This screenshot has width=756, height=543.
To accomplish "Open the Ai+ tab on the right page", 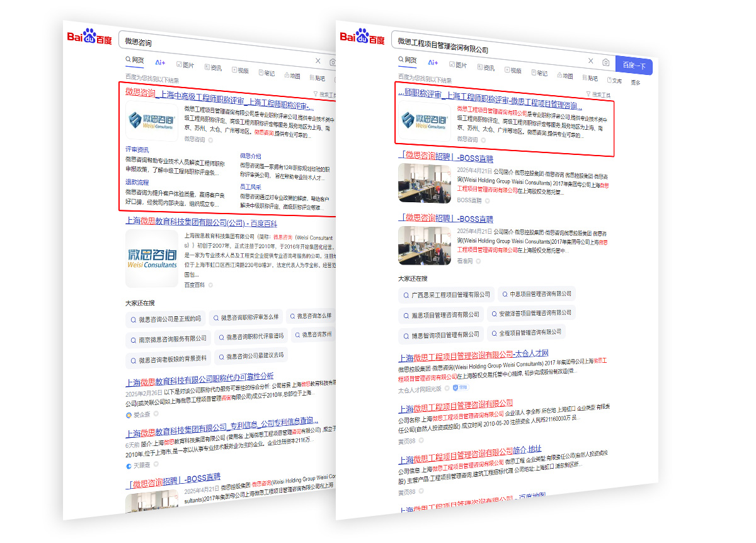I will [433, 62].
